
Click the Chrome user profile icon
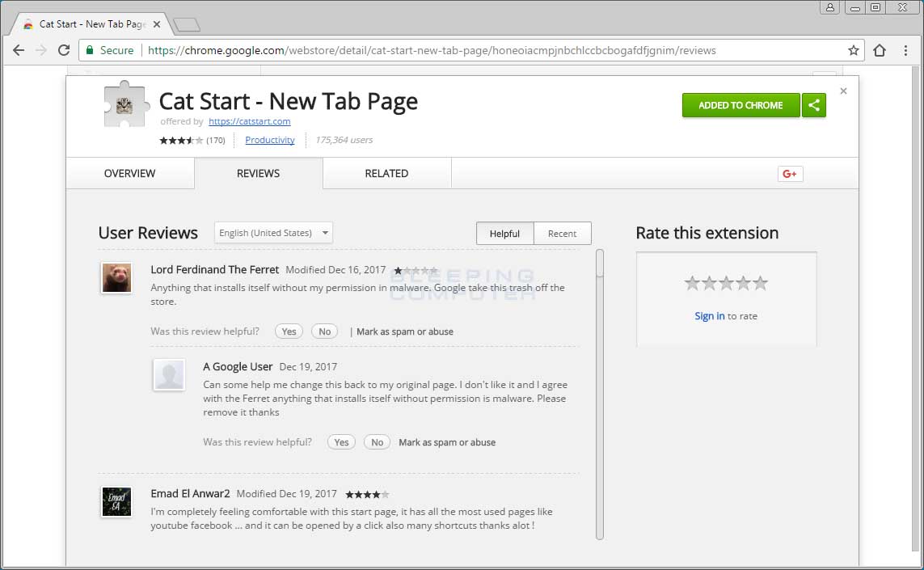[x=829, y=7]
